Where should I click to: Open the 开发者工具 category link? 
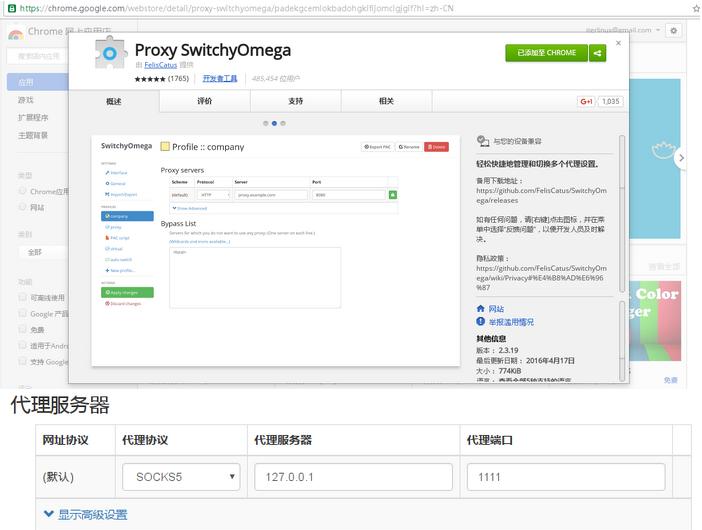pos(220,78)
